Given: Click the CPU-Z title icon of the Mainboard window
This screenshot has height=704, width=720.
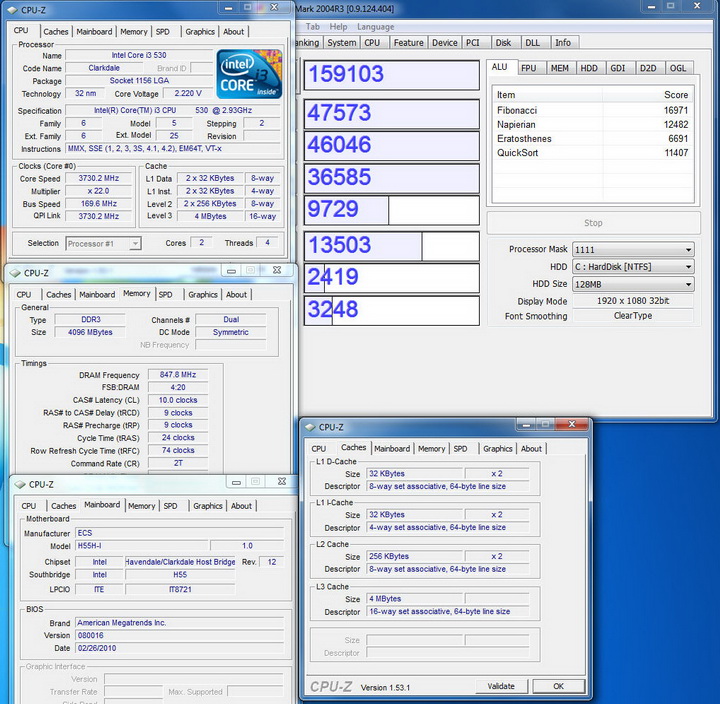Looking at the screenshot, I should 20,484.
